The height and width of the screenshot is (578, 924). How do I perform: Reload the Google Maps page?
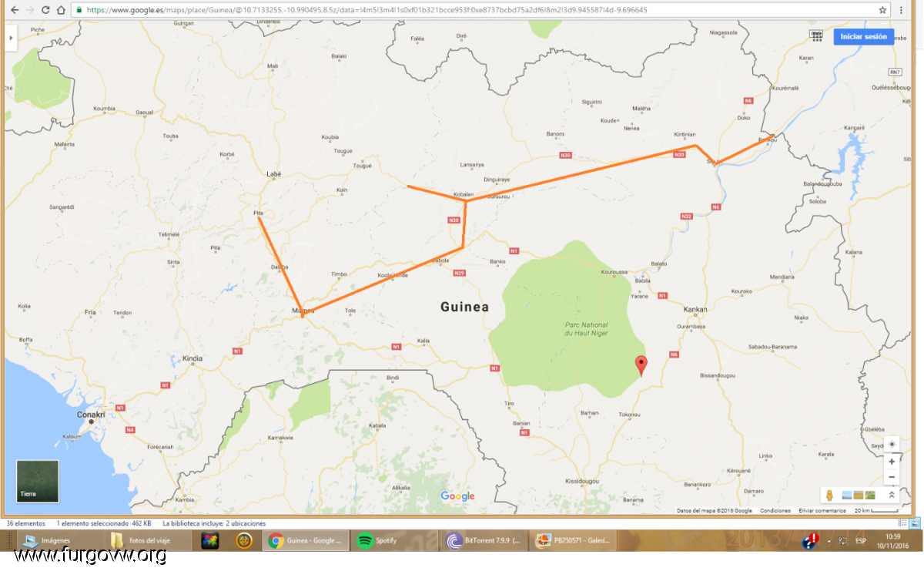[x=45, y=10]
